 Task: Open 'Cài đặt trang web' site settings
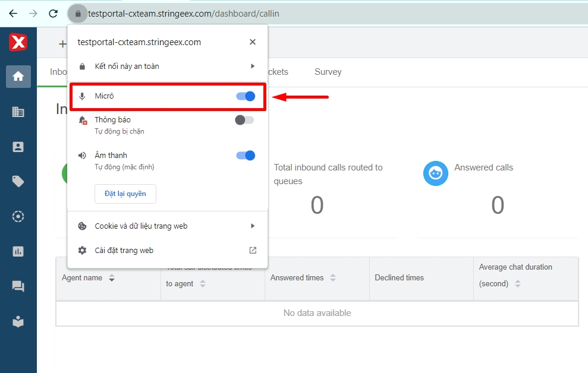tap(168, 251)
